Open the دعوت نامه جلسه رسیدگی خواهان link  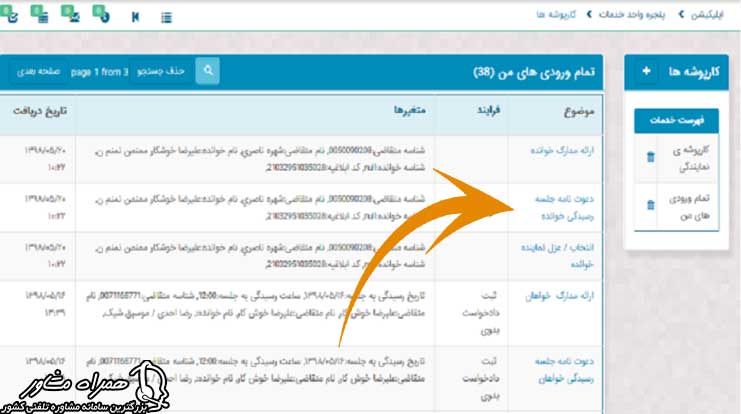tap(564, 370)
